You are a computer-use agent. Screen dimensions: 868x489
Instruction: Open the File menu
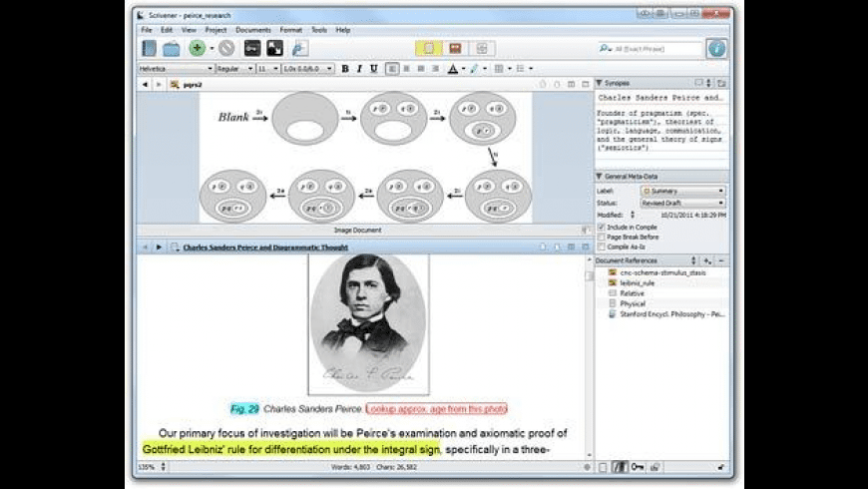pos(146,30)
